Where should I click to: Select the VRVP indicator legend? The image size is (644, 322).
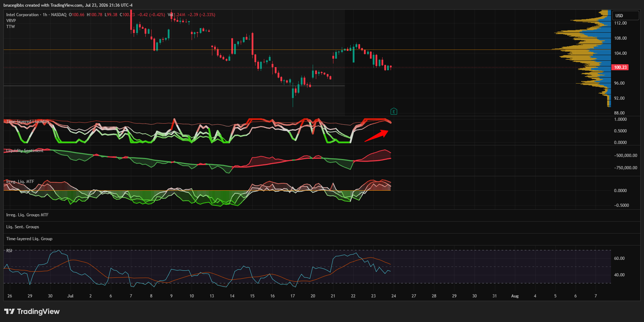tap(11, 21)
